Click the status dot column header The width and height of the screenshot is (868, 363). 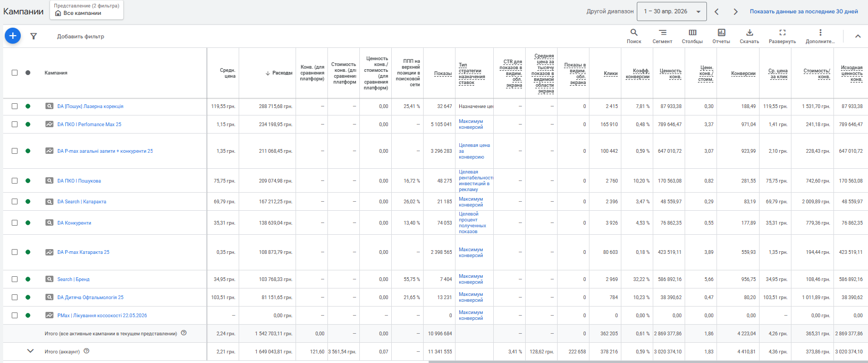pyautogui.click(x=28, y=73)
